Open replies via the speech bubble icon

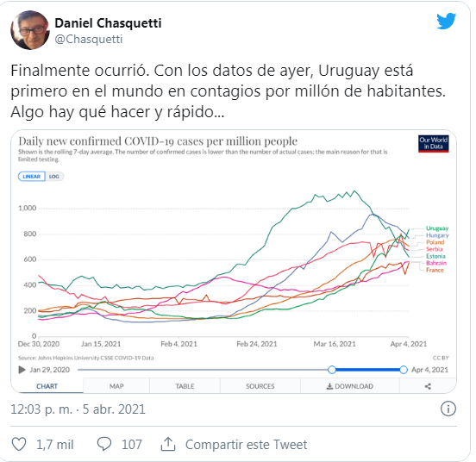pos(104,444)
